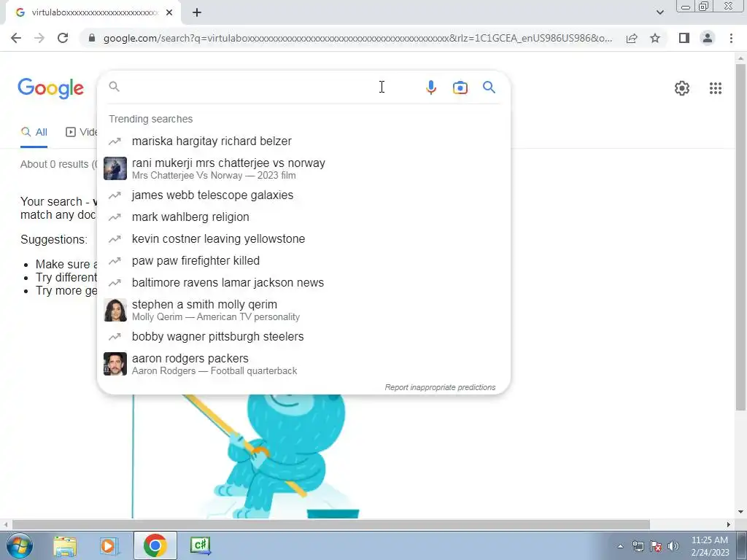The image size is (747, 560).
Task: Bookmark this page with star icon
Action: click(x=655, y=38)
